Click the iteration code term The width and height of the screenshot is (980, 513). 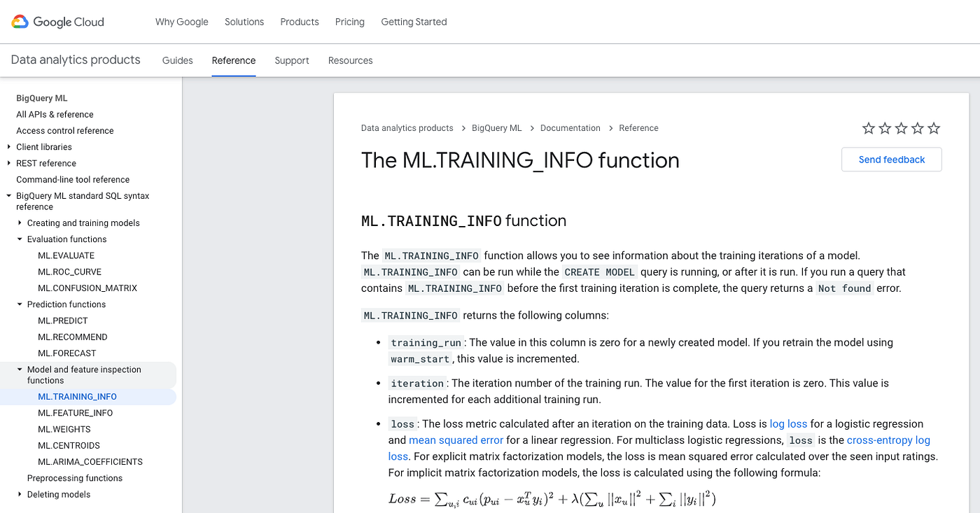[418, 384]
